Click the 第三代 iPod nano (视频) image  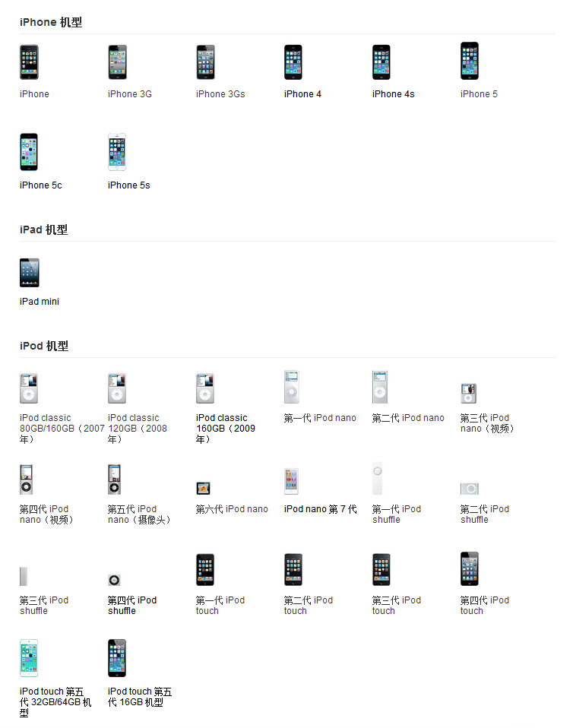[469, 393]
